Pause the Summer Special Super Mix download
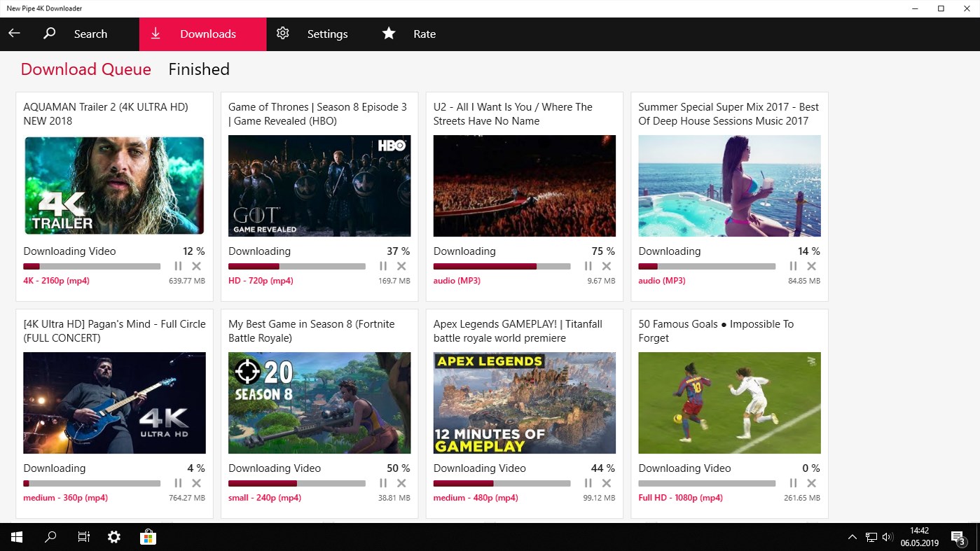The image size is (980, 551). [x=793, y=266]
